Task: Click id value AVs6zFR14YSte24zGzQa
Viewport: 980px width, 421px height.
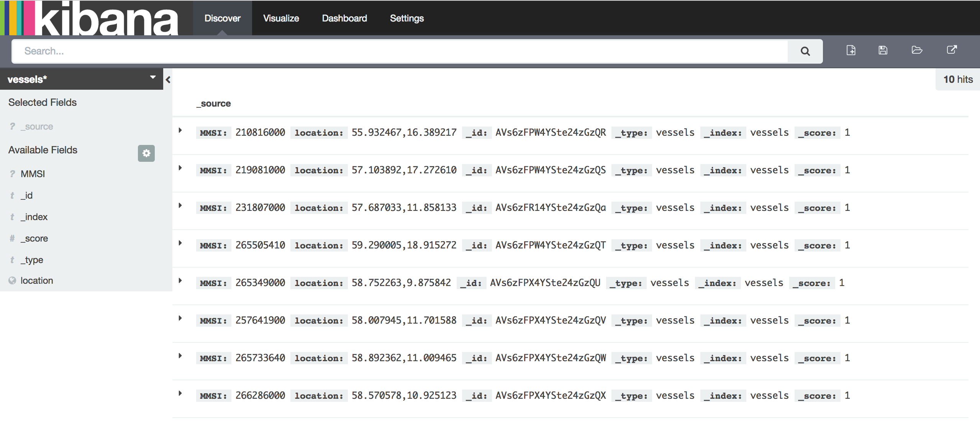Action: coord(551,208)
